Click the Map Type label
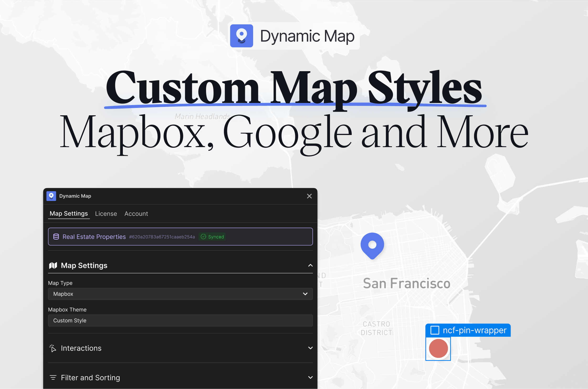 (60, 283)
